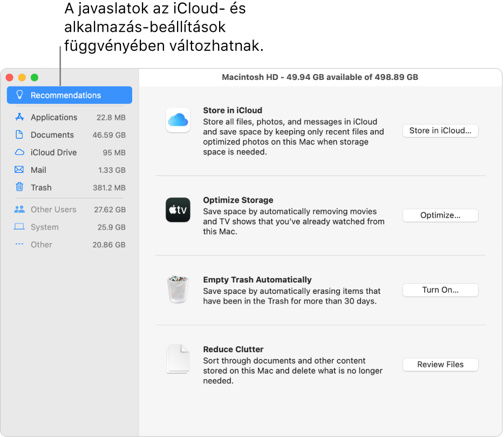Click the 381.2 MB Trash size

coord(109,187)
